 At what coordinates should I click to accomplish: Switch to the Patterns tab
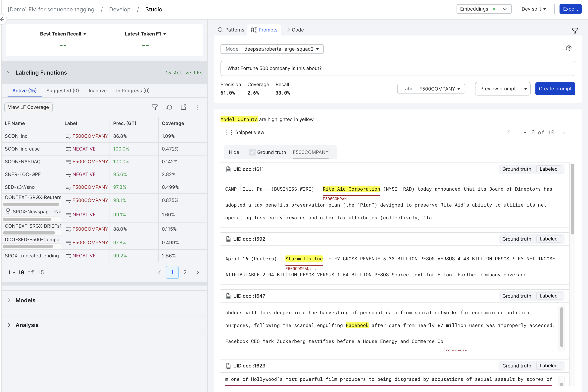click(x=231, y=30)
